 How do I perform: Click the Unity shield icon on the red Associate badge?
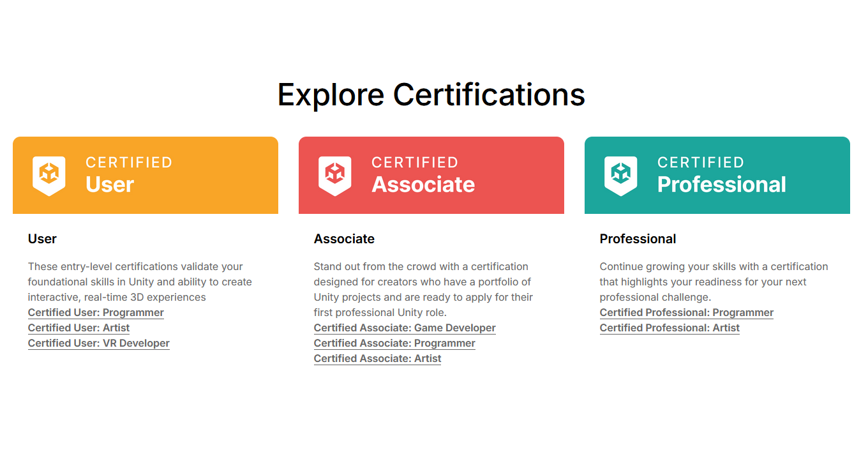click(335, 174)
